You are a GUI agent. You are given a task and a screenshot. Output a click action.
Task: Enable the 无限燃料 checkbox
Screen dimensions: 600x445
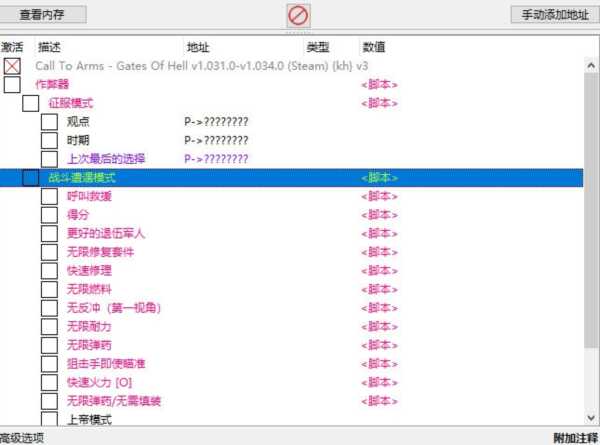click(x=49, y=289)
